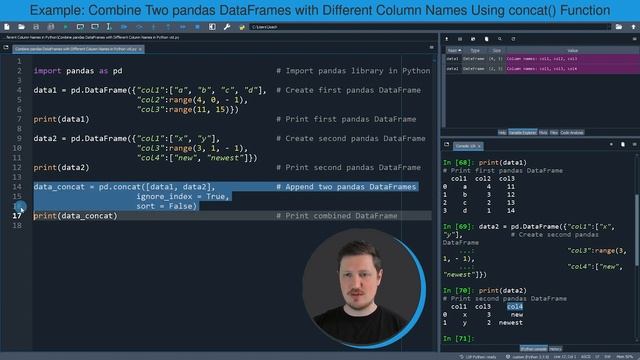Open Preferences with the wrench icon

click(x=227, y=27)
